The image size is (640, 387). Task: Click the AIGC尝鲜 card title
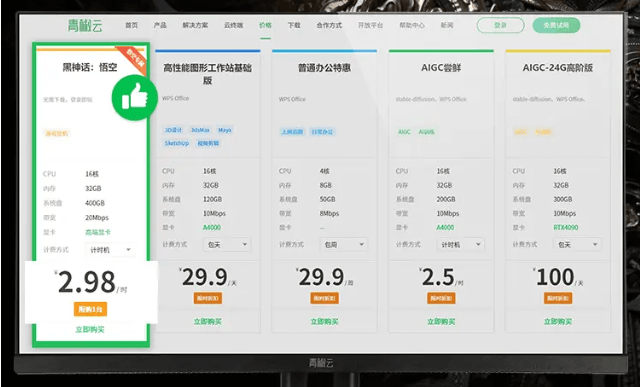[x=441, y=68]
